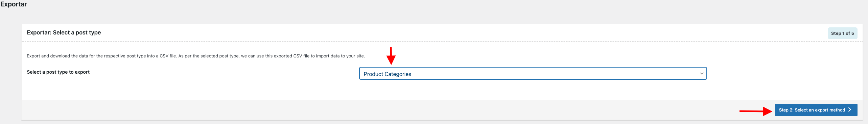
Task: Click the export description paragraph about CSV files
Action: pos(196,56)
